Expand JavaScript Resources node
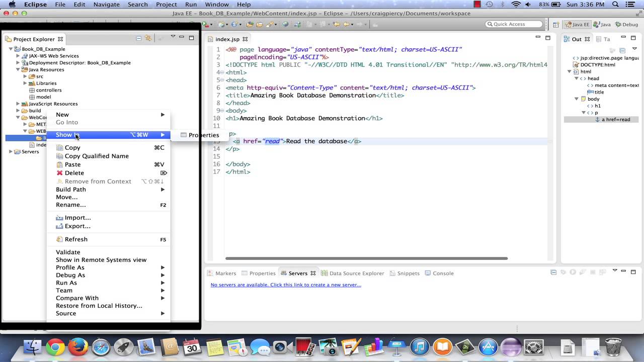This screenshot has height=362, width=644. (x=18, y=104)
